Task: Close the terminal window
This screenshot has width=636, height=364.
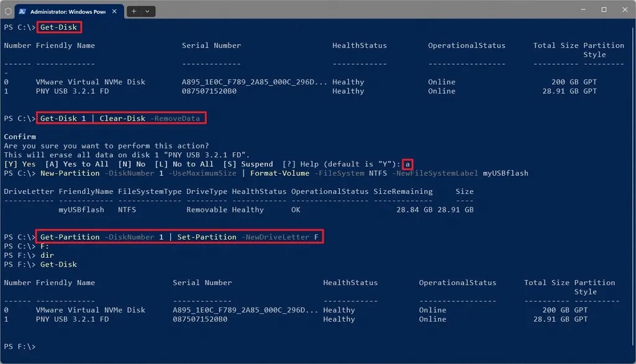Action: (x=625, y=9)
